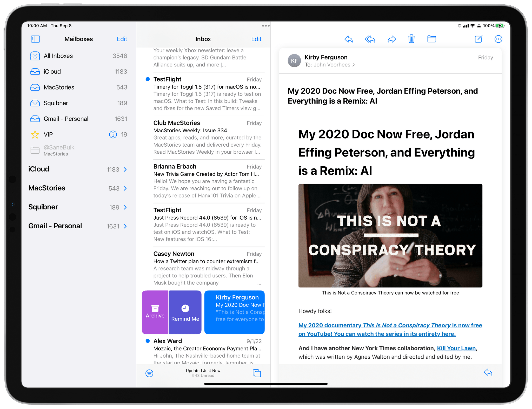
Task: Tap the Conspiracy Theory video thumbnail
Action: pyautogui.click(x=390, y=236)
